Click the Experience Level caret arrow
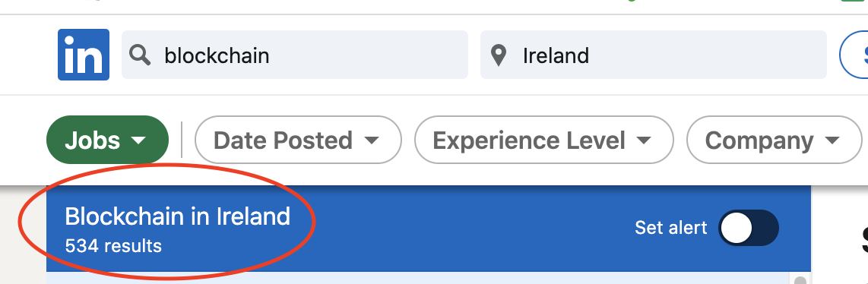Image resolution: width=868 pixels, height=284 pixels. tap(644, 140)
